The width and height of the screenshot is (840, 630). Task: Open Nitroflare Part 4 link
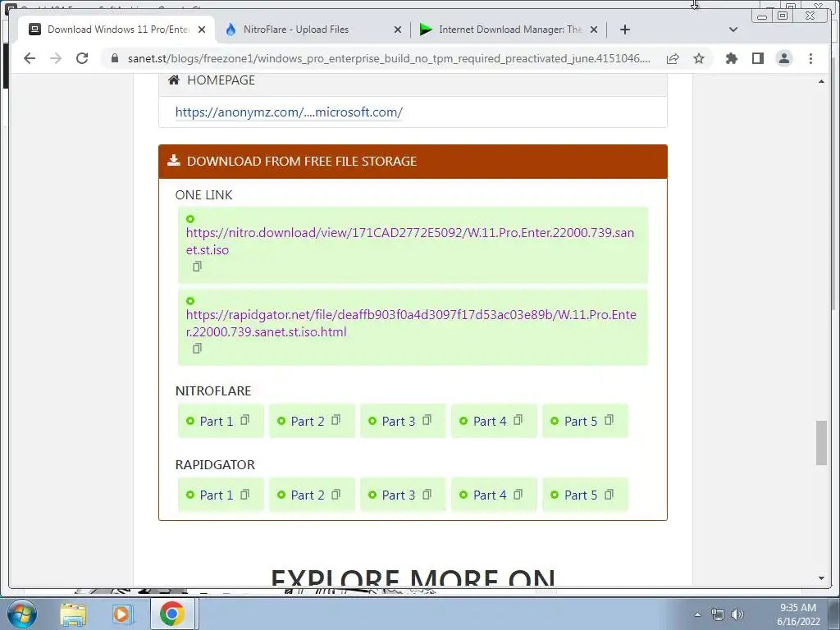[490, 421]
